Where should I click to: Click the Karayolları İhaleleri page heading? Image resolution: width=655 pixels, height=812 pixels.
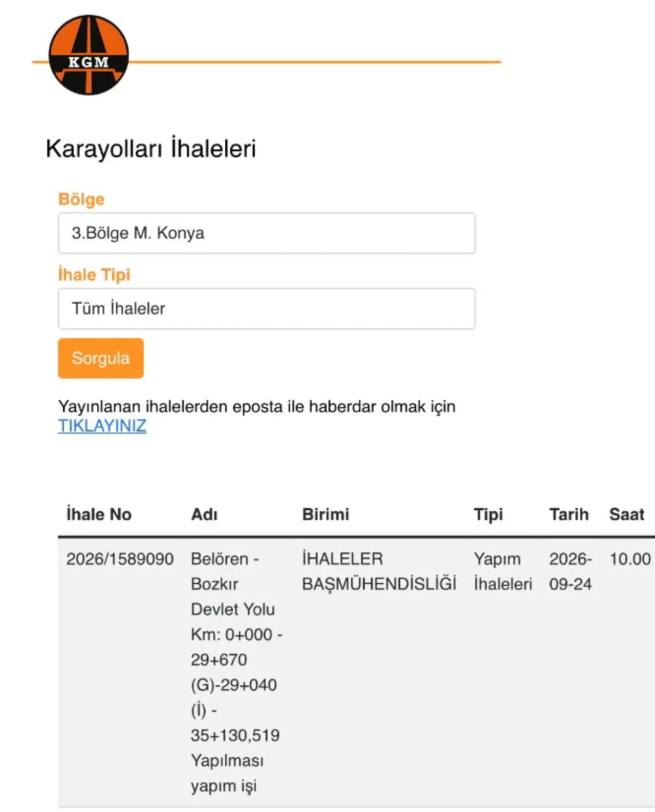point(150,149)
